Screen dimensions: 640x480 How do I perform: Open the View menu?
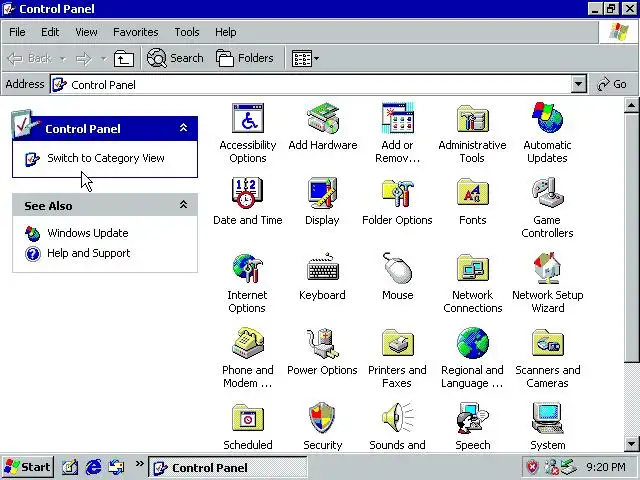coord(86,32)
